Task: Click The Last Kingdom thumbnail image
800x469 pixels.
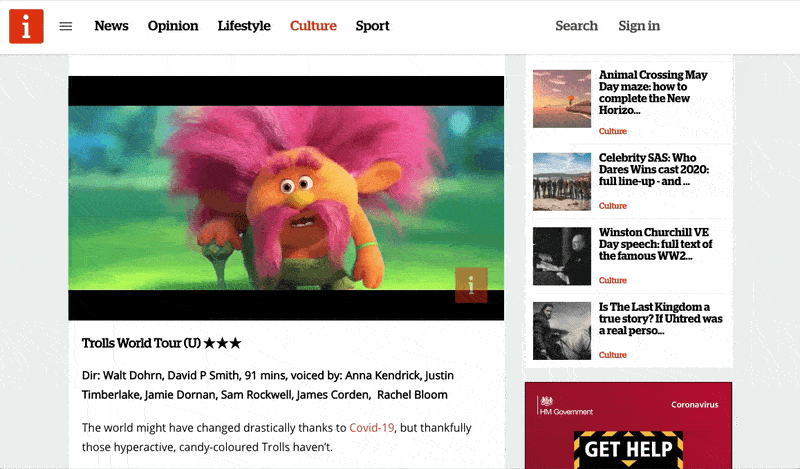Action: pyautogui.click(x=562, y=330)
